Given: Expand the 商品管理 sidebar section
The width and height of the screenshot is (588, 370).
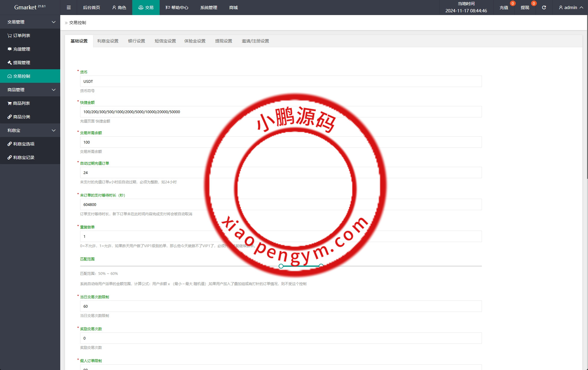Looking at the screenshot, I should (54, 90).
